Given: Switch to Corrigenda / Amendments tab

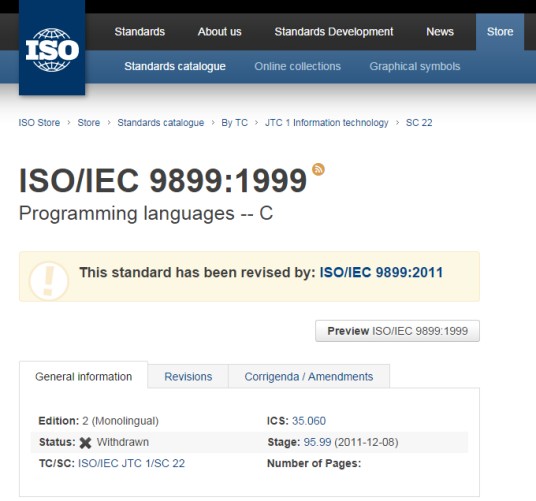Looking at the screenshot, I should 309,377.
